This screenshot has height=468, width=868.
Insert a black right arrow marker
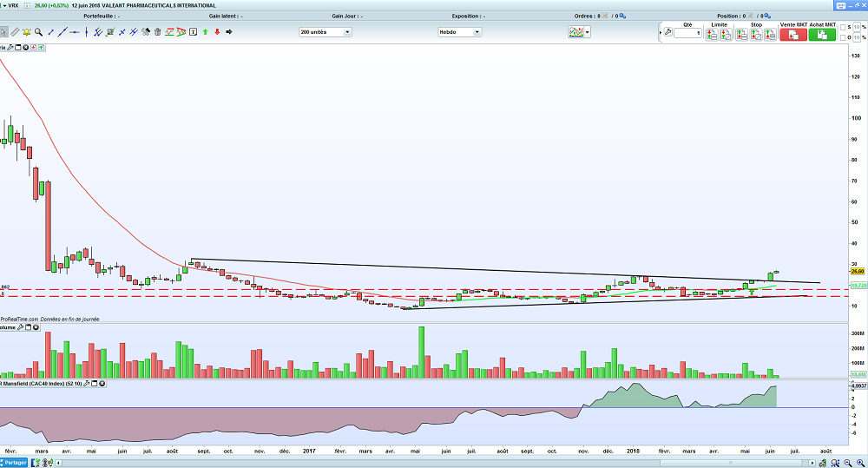(228, 32)
